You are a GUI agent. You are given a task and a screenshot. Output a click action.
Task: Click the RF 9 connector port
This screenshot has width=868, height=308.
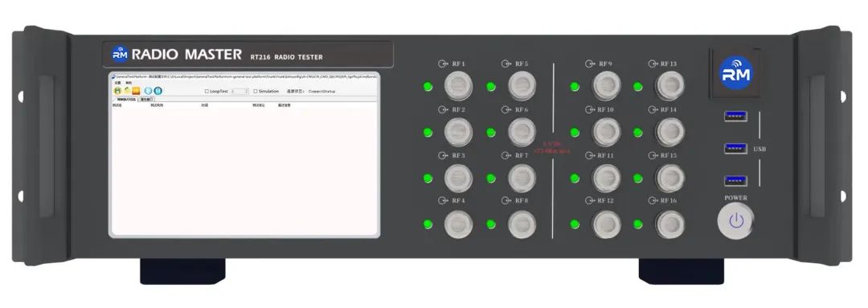(607, 85)
